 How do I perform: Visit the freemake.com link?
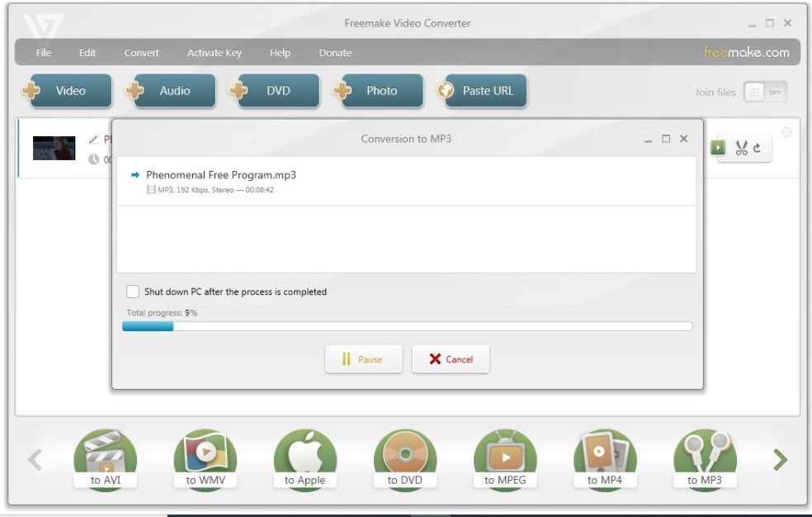coord(746,52)
